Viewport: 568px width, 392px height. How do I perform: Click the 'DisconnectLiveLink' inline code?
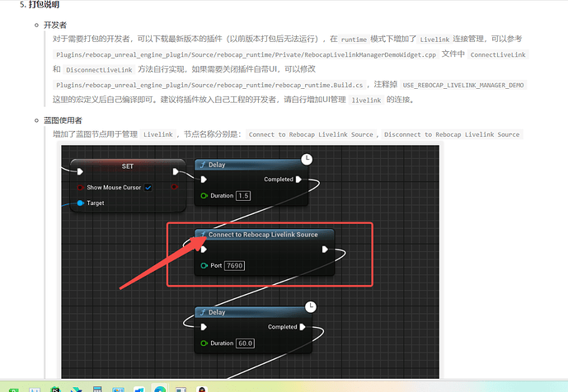(99, 70)
